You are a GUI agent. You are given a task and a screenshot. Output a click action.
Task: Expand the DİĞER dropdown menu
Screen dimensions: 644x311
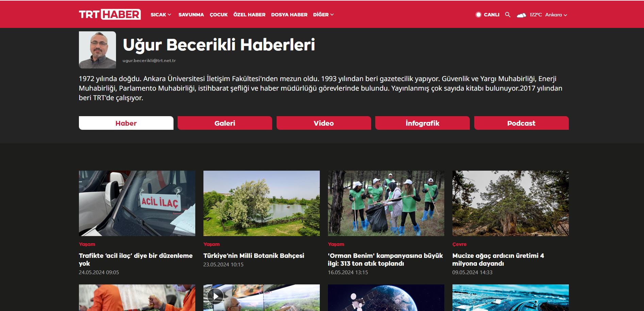[323, 15]
